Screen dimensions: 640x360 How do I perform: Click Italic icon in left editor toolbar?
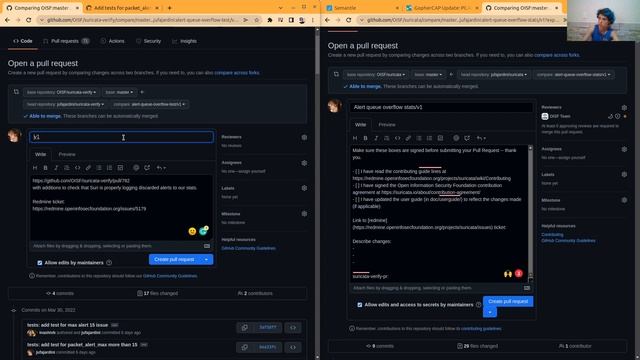pos(56,168)
